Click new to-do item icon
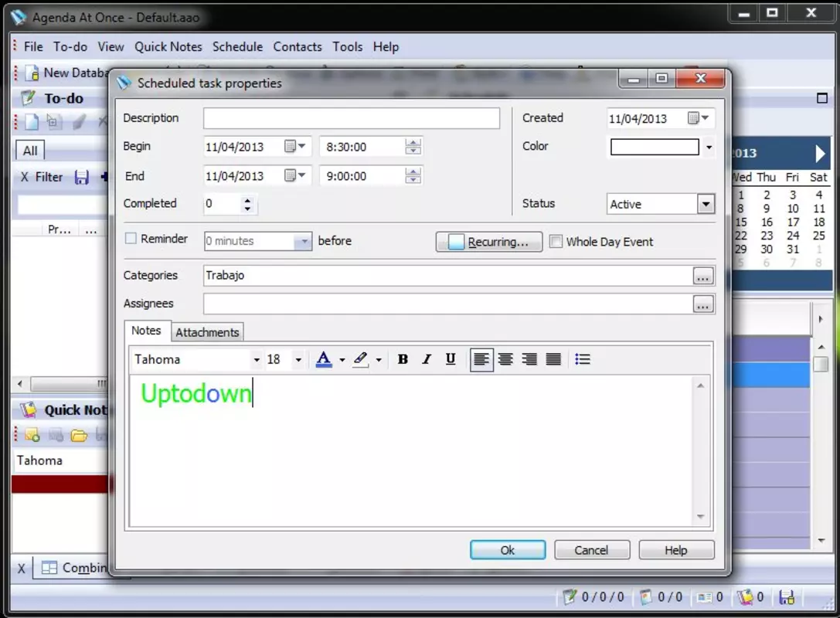The image size is (840, 618). [x=32, y=122]
